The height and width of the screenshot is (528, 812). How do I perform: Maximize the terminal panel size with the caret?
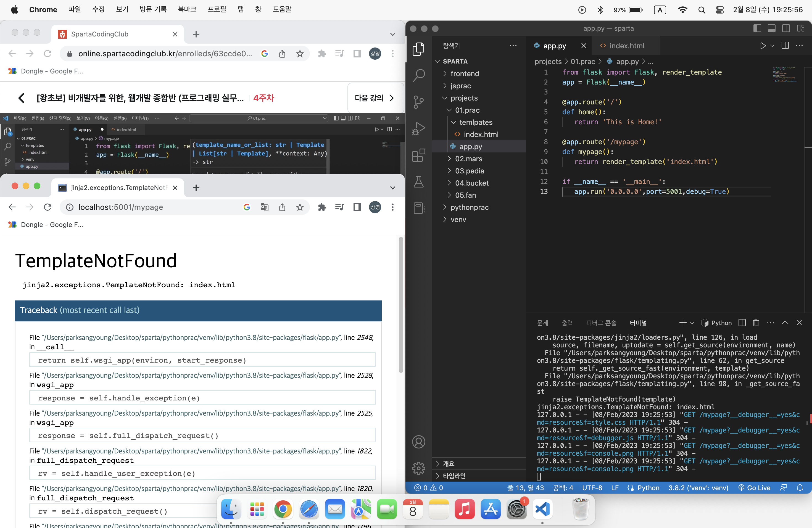(785, 323)
